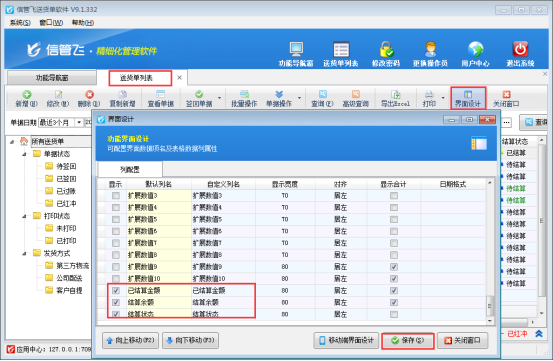Click the 修改密码 padlock icon
This screenshot has height=361, width=553.
[x=386, y=49]
